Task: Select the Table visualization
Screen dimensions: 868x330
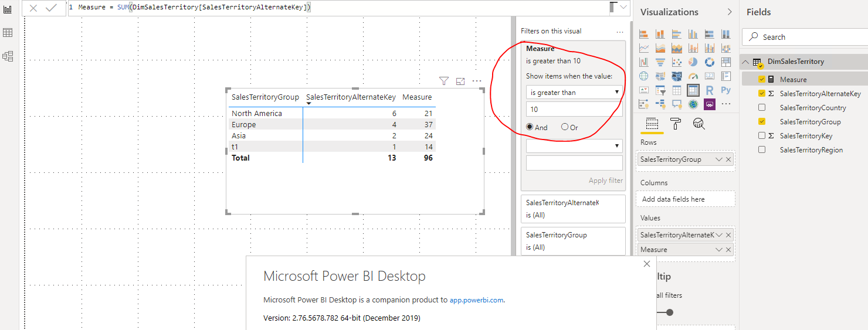Action: tap(677, 90)
